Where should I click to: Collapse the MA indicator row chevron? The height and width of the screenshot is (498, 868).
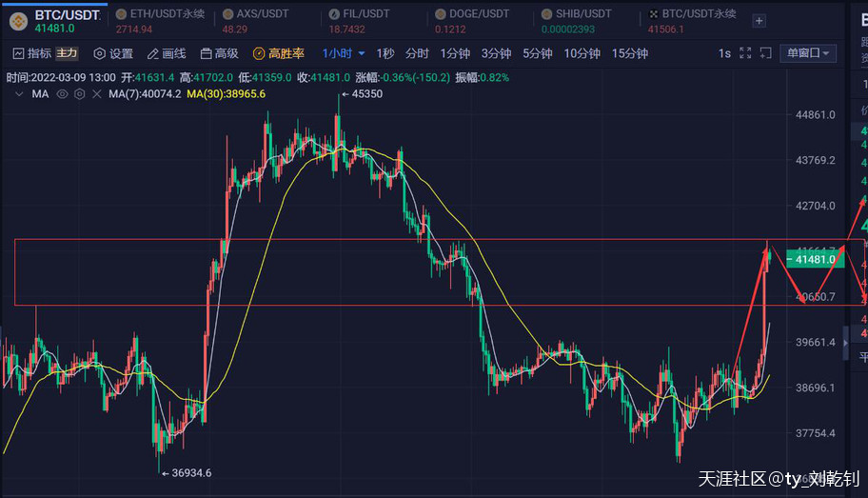coord(19,94)
